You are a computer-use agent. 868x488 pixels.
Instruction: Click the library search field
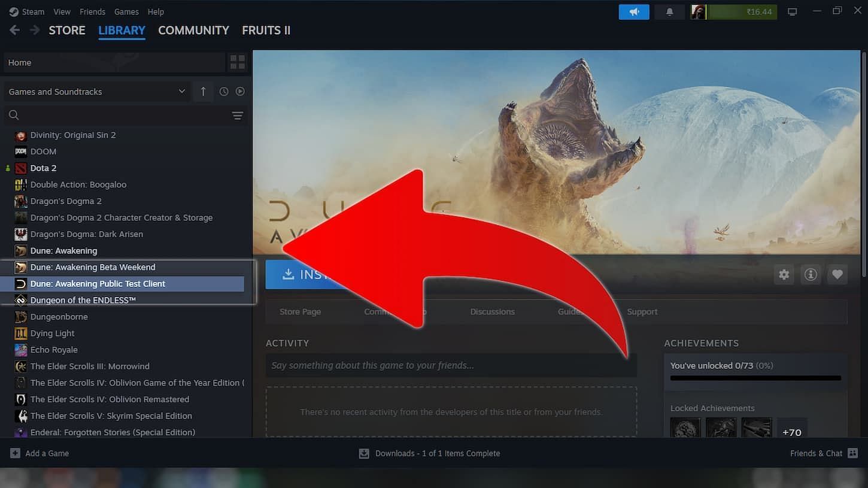coord(117,115)
